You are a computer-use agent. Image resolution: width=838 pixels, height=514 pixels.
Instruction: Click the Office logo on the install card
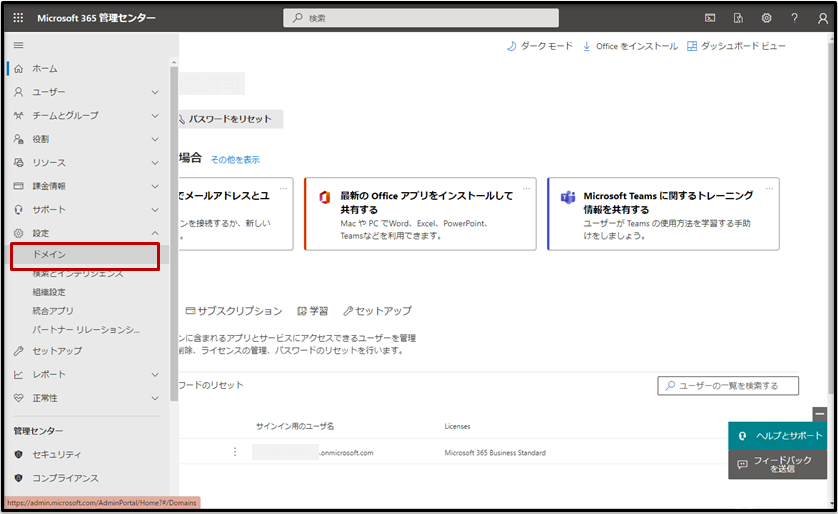click(x=324, y=197)
